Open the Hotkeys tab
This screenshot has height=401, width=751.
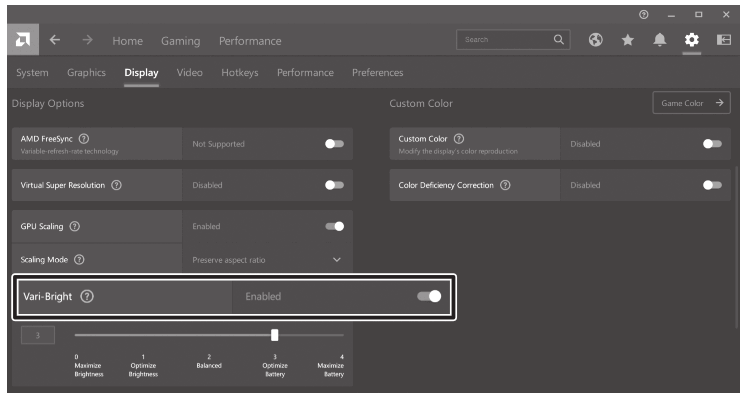pyautogui.click(x=239, y=73)
